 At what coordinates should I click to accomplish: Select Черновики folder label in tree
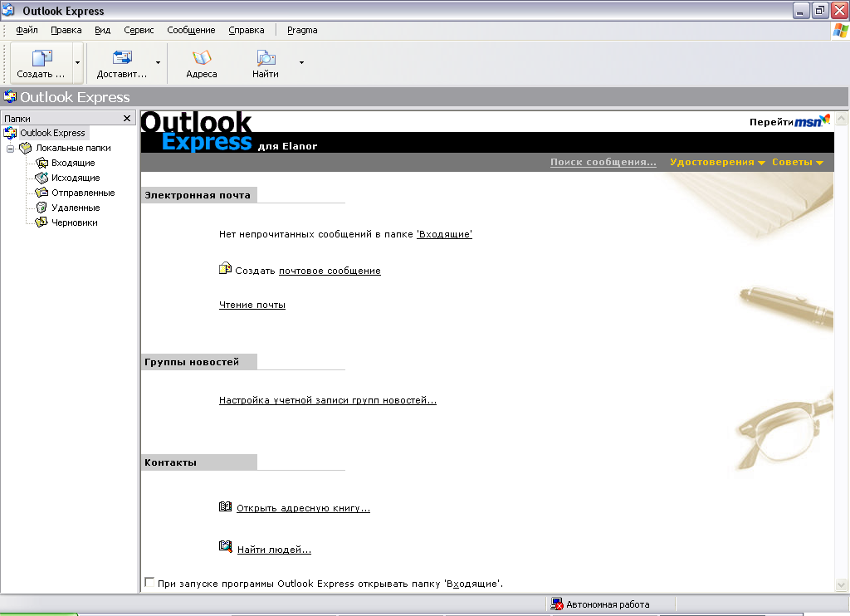click(74, 222)
